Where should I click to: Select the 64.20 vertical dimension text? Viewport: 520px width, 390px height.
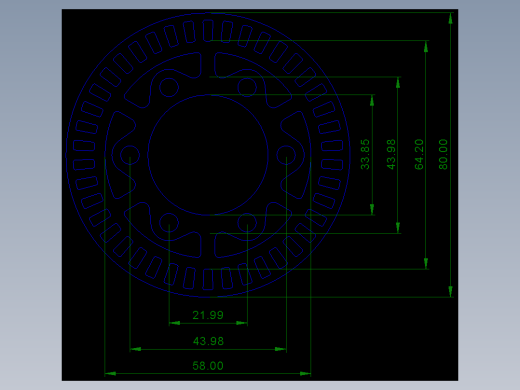pos(419,154)
